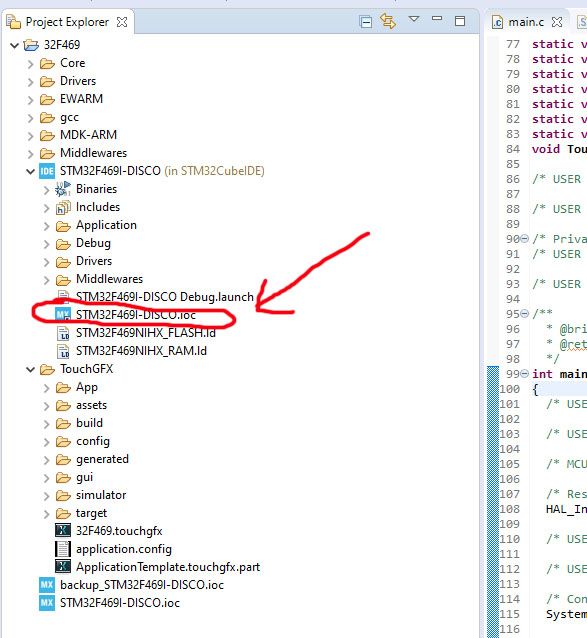Fold the main function at line 99
Screen dimensions: 587x638
pos(525,373)
